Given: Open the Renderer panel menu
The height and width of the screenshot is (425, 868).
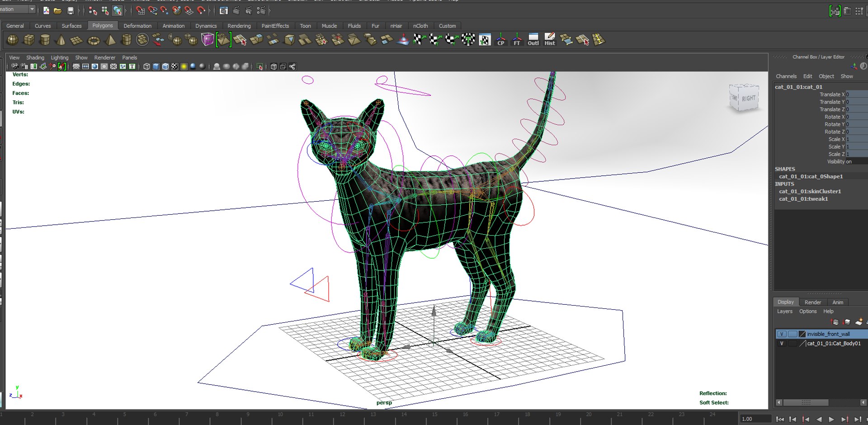Looking at the screenshot, I should (105, 57).
